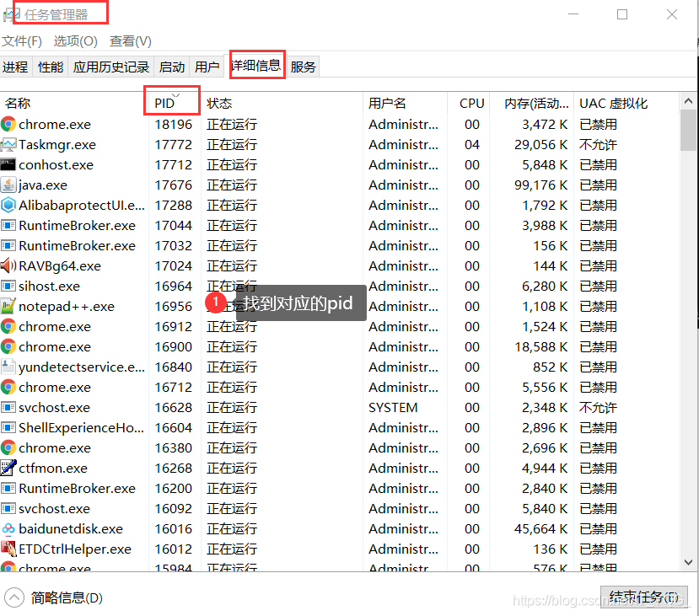Click the conhost.exe console icon
699x616 pixels.
(8, 164)
